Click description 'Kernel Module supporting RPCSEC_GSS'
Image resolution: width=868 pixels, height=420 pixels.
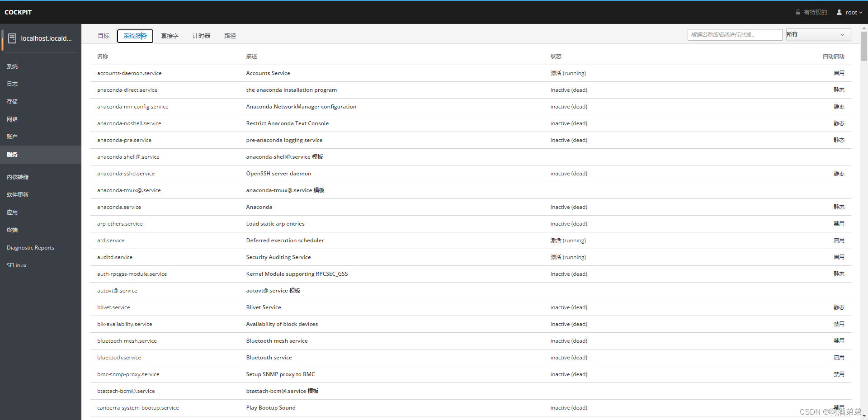297,274
